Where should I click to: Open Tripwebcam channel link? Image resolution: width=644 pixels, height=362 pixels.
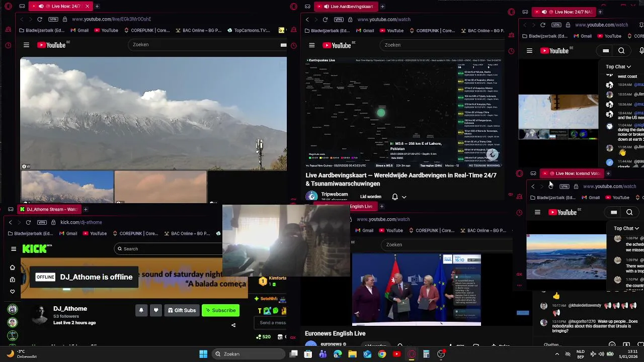tap(335, 194)
